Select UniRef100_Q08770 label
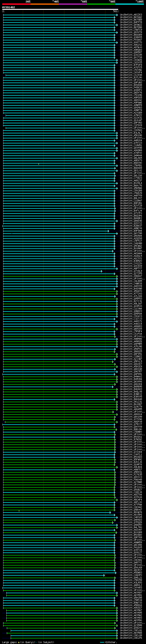 click(131, 42)
